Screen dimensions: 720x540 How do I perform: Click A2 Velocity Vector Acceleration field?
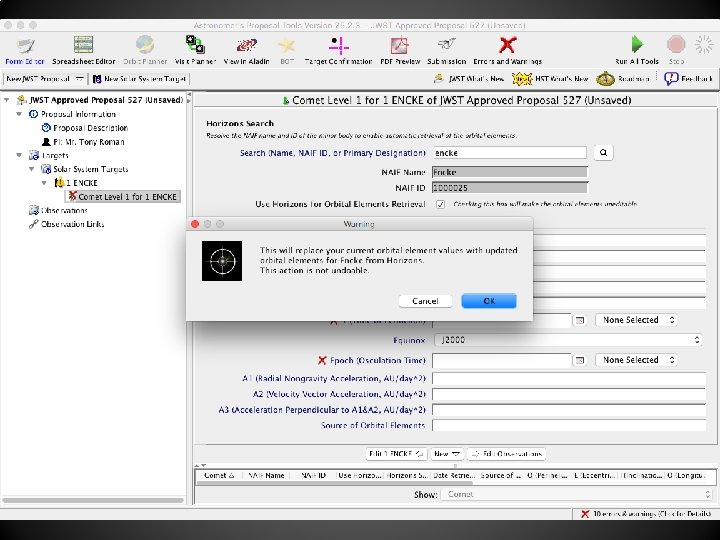click(x=569, y=394)
